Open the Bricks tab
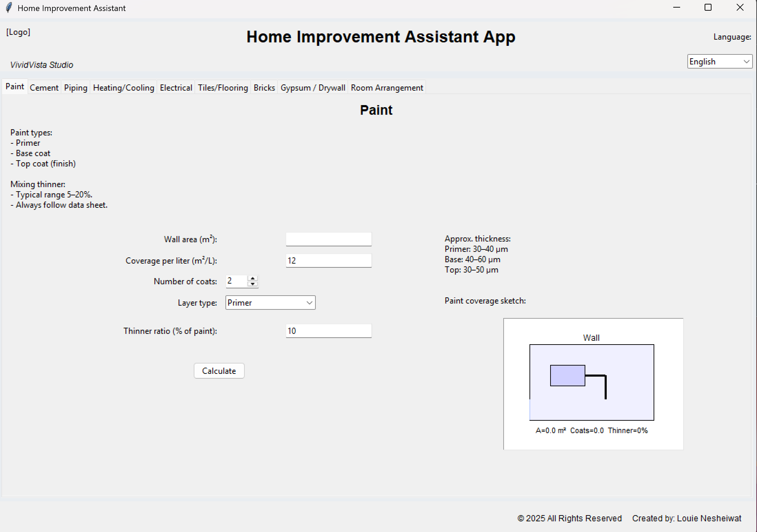The image size is (757, 532). tap(264, 87)
